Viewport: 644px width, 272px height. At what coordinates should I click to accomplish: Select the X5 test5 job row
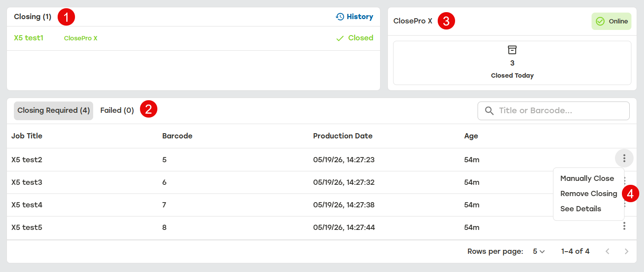[x=322, y=227]
